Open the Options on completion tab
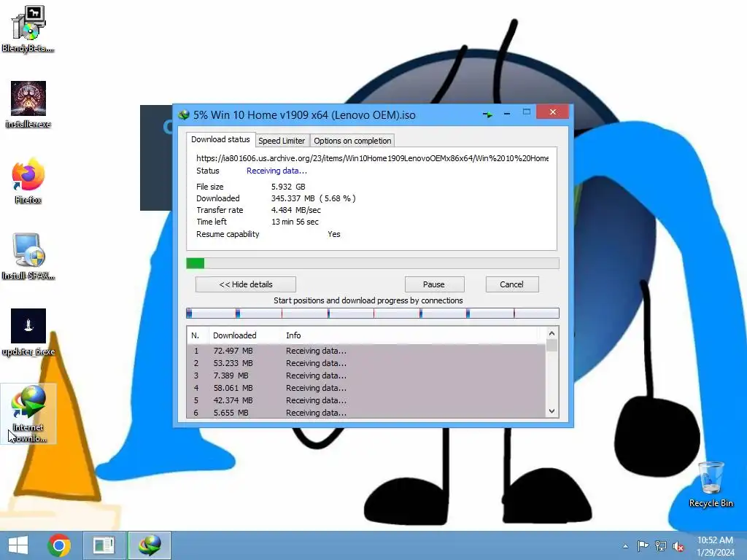Viewport: 747px width, 560px height. 352,141
